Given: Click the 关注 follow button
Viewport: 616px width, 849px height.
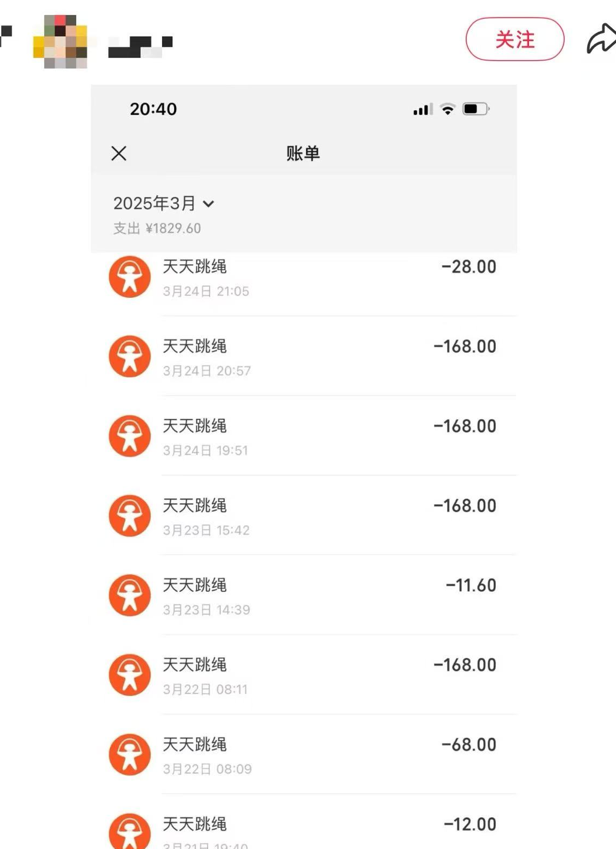Looking at the screenshot, I should click(x=515, y=39).
